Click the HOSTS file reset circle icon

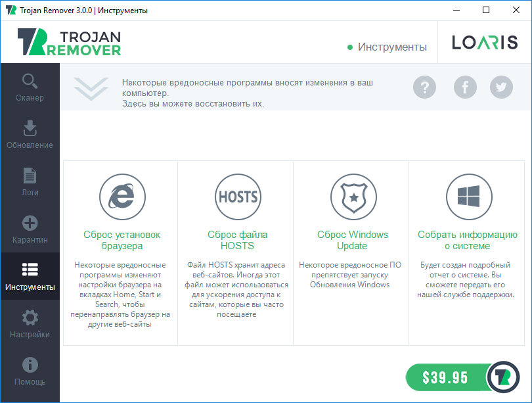point(237,196)
